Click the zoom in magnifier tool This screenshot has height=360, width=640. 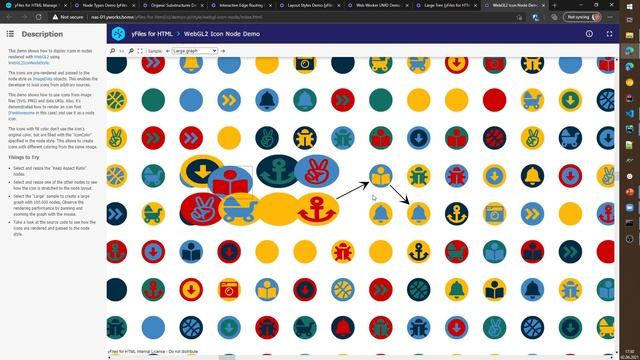tap(113, 51)
